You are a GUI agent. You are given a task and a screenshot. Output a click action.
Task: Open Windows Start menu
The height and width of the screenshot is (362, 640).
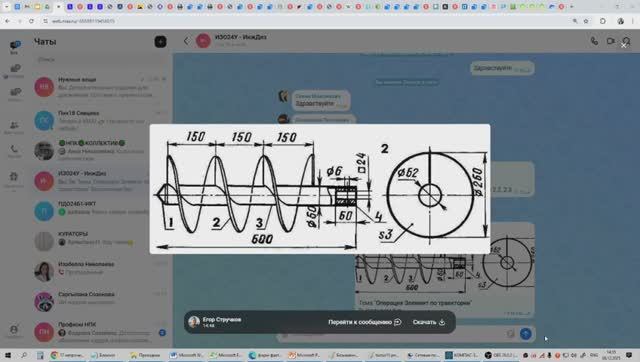point(7,355)
